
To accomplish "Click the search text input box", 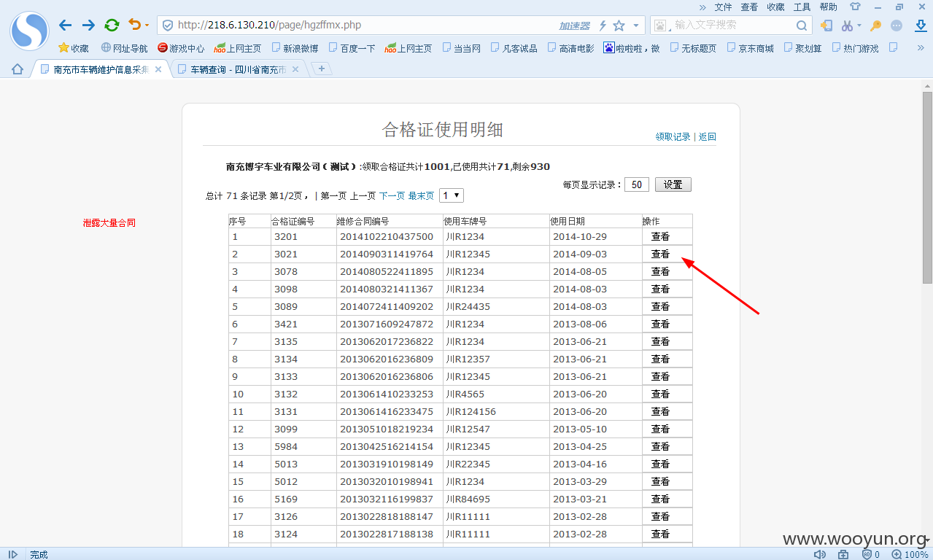I will [732, 25].
